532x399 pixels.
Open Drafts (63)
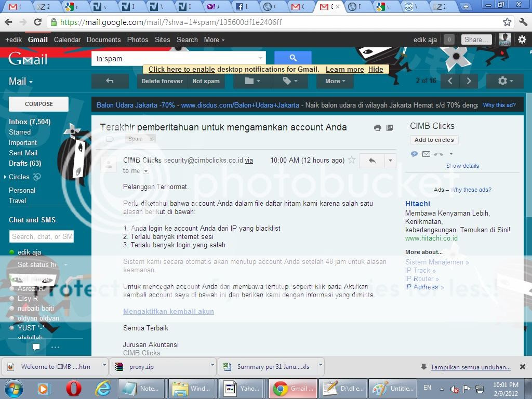pos(25,163)
